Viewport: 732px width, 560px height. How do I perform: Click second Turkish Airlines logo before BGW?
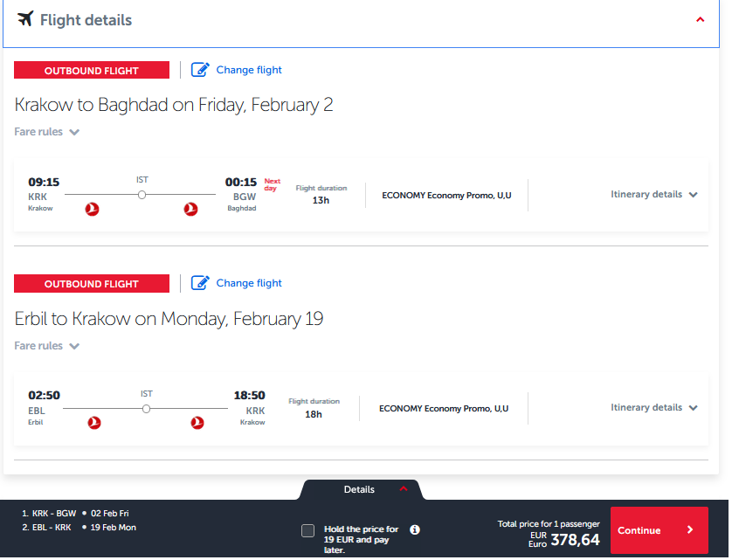(x=190, y=209)
